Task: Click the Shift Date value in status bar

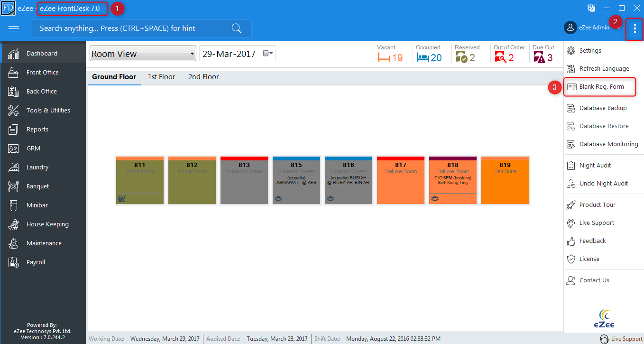Action: point(393,339)
